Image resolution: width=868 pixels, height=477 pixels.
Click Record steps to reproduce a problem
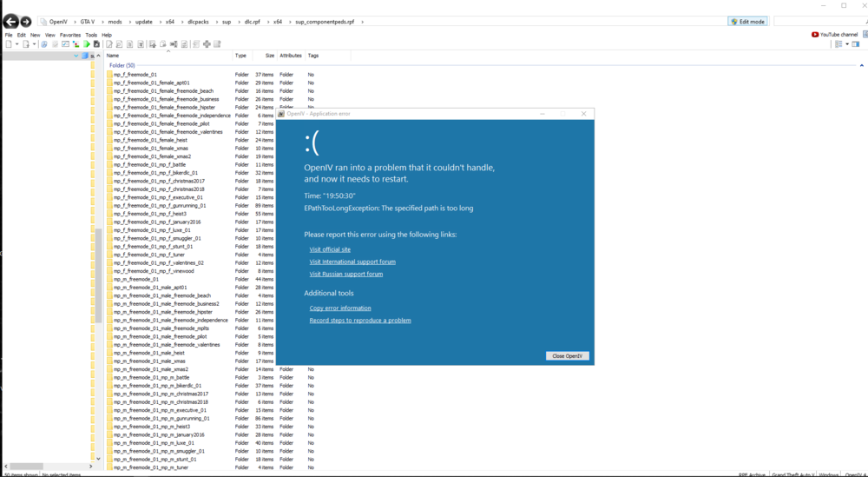pyautogui.click(x=360, y=321)
